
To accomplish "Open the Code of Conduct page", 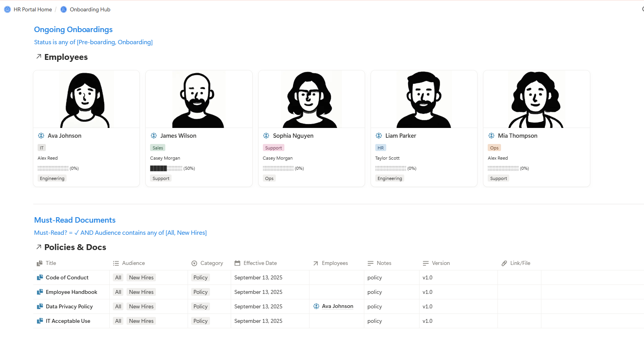I will pyautogui.click(x=67, y=277).
